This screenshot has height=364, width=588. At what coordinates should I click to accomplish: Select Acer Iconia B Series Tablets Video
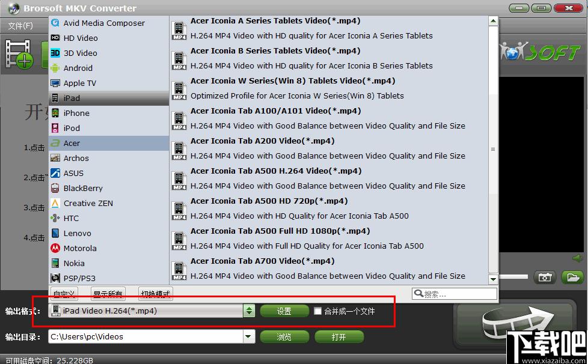pos(329,59)
